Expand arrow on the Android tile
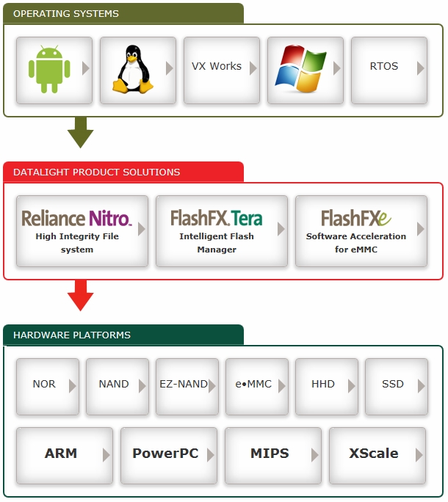 pyautogui.click(x=86, y=68)
